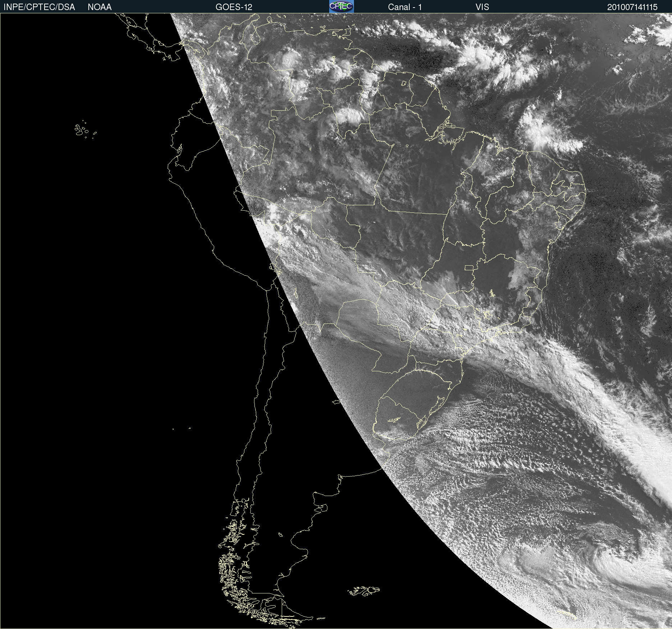672x629 pixels.
Task: Click the Canal - 1 label
Action: coord(405,7)
